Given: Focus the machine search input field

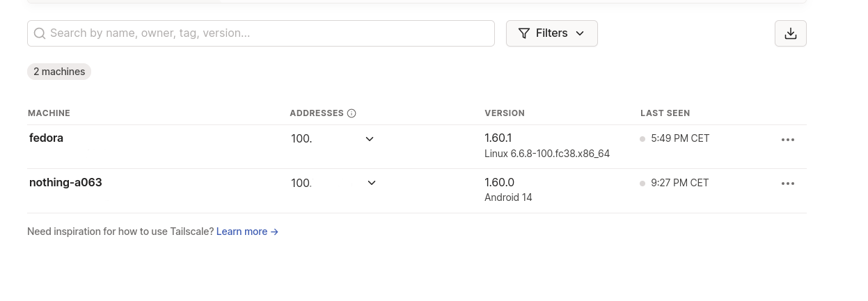Looking at the screenshot, I should [x=261, y=33].
